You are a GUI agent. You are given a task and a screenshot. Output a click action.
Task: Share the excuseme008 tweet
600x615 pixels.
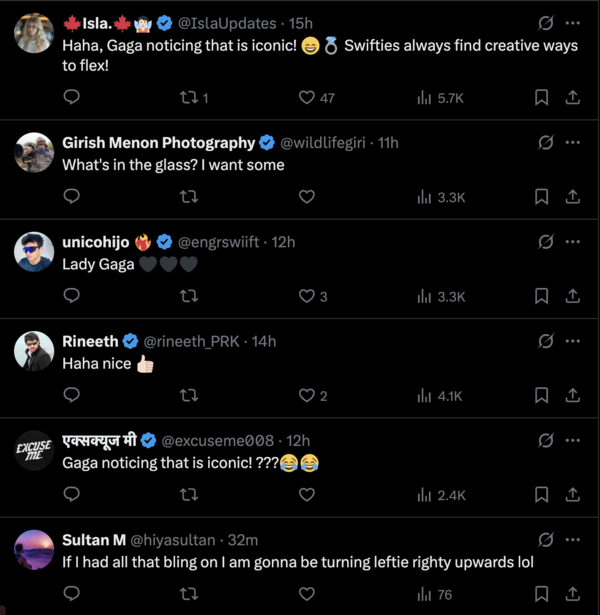(x=573, y=494)
